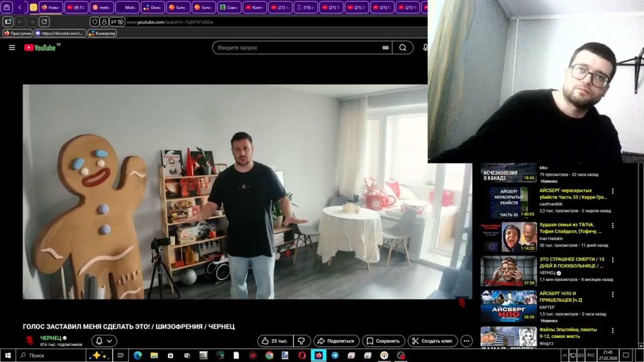
Task: Open the Приступим bookmark
Action: coord(18,33)
